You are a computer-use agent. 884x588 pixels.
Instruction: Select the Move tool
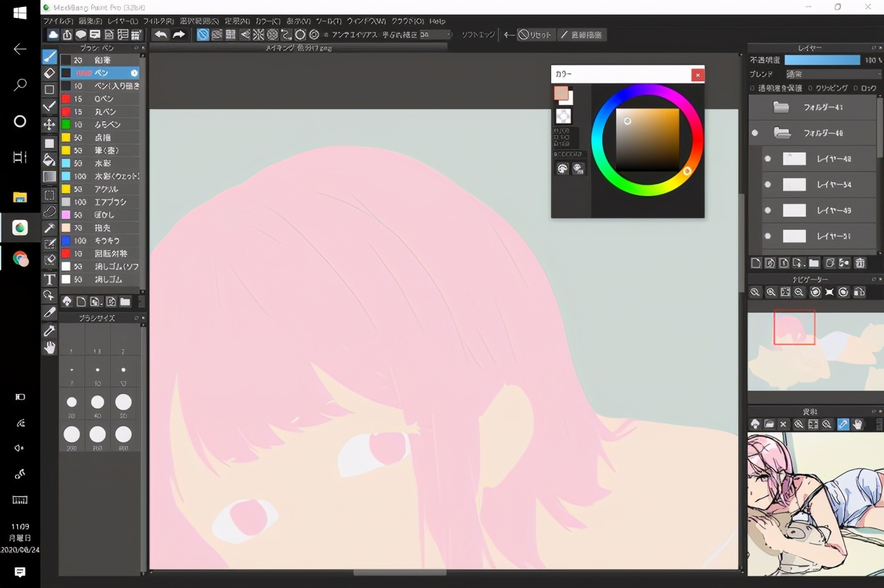(x=50, y=125)
